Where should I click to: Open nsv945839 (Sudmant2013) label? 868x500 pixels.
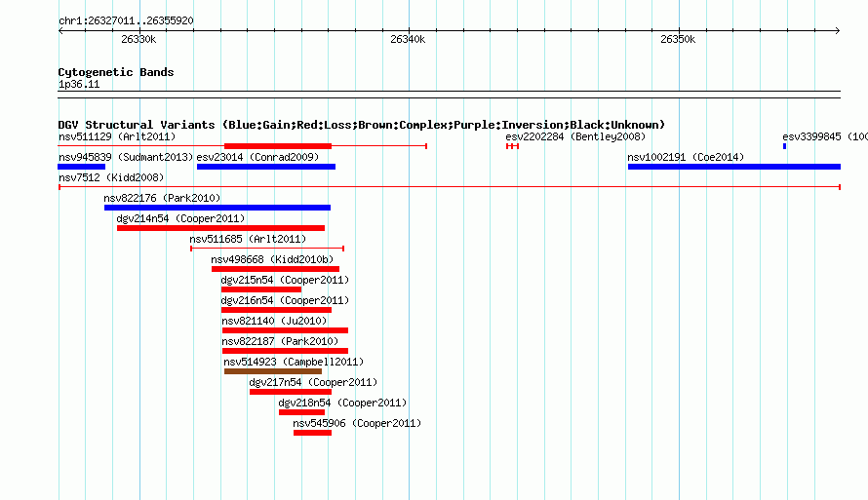click(x=126, y=157)
